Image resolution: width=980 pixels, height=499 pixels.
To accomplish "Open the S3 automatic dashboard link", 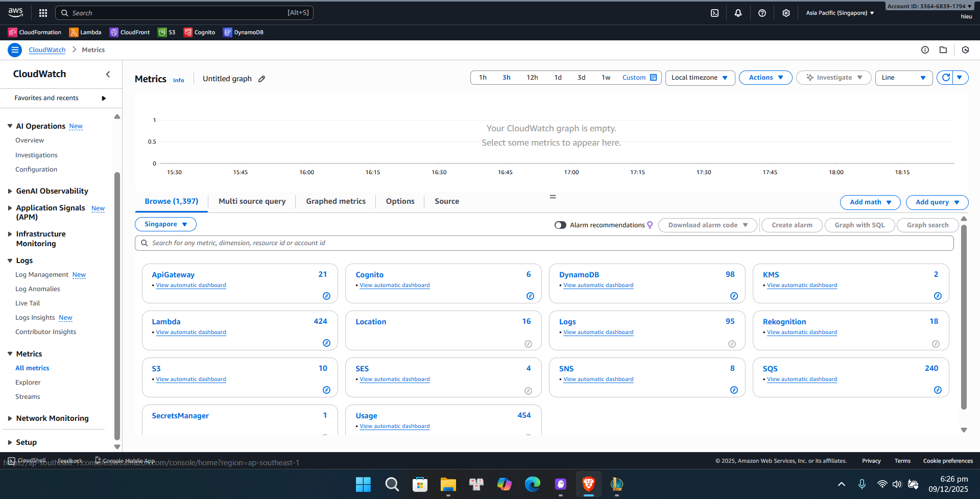I will point(191,379).
